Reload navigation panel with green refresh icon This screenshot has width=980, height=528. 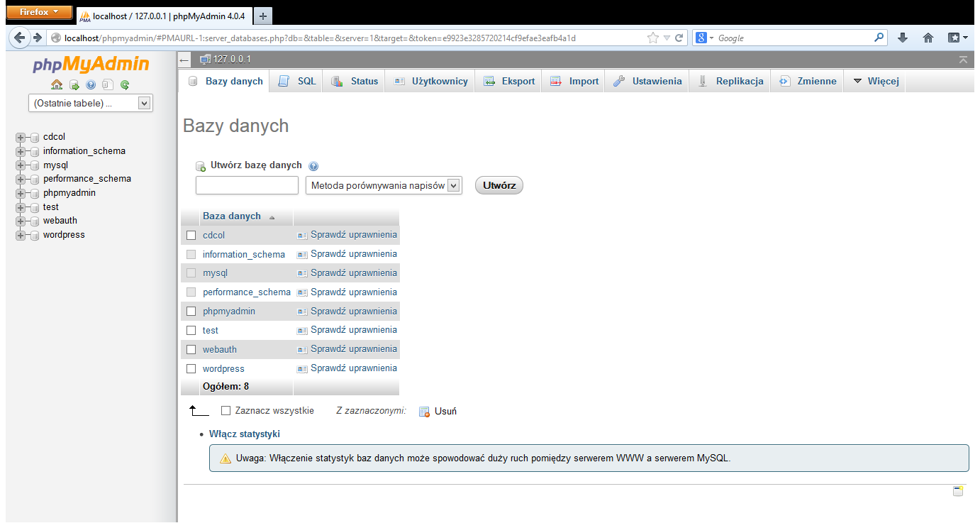(x=125, y=84)
